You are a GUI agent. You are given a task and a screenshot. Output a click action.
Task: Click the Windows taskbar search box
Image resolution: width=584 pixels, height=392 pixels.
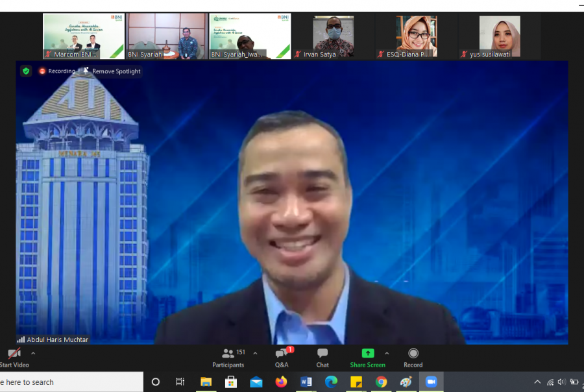click(70, 382)
